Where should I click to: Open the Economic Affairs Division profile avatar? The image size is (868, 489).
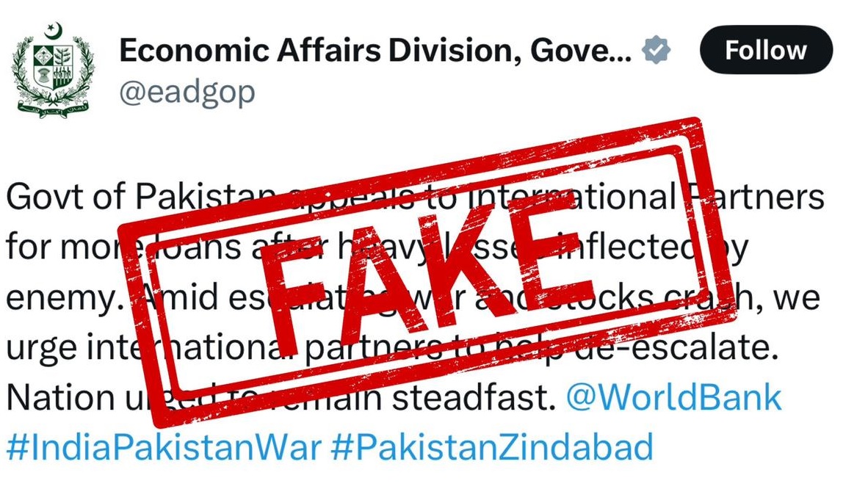(x=53, y=70)
